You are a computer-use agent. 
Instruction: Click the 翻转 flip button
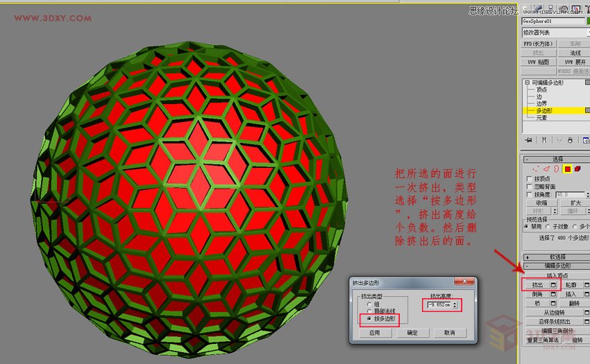click(x=574, y=303)
